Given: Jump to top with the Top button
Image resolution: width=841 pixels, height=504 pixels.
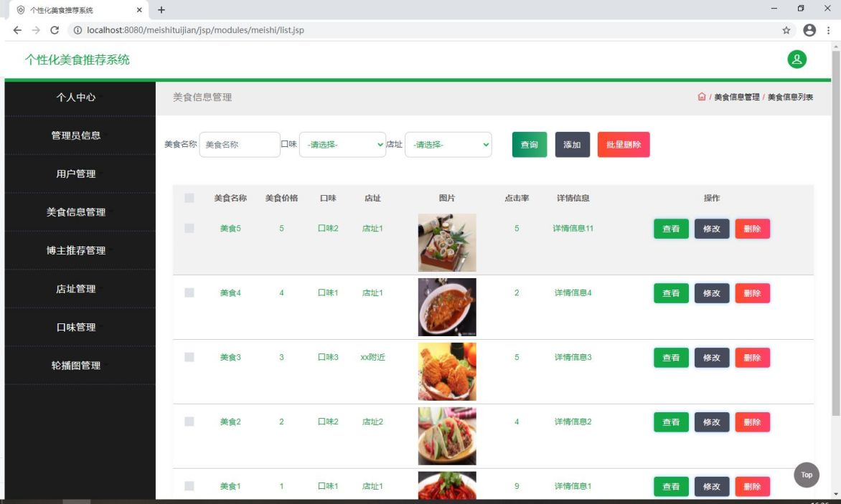Looking at the screenshot, I should [x=806, y=475].
